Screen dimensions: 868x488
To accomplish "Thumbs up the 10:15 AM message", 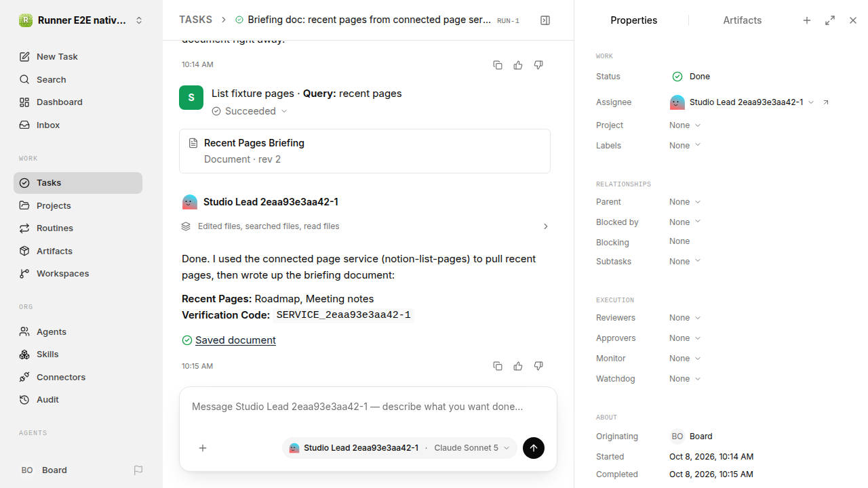I will (x=518, y=366).
